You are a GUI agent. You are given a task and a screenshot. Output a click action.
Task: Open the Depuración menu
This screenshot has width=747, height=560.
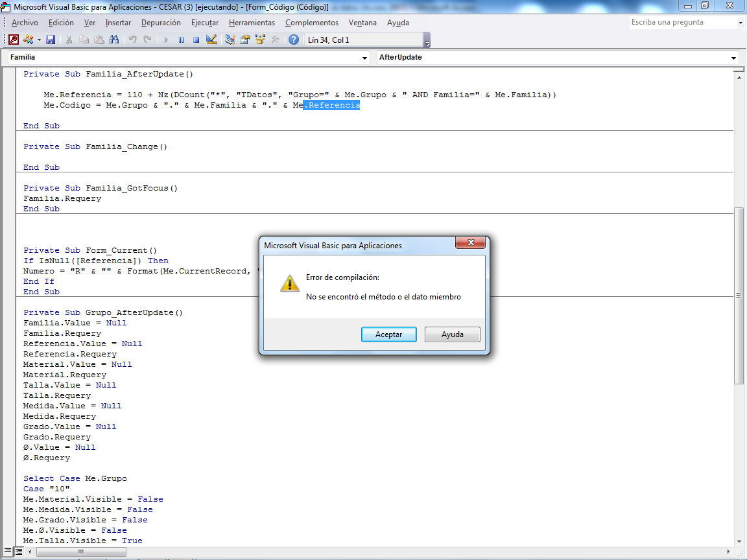(161, 23)
